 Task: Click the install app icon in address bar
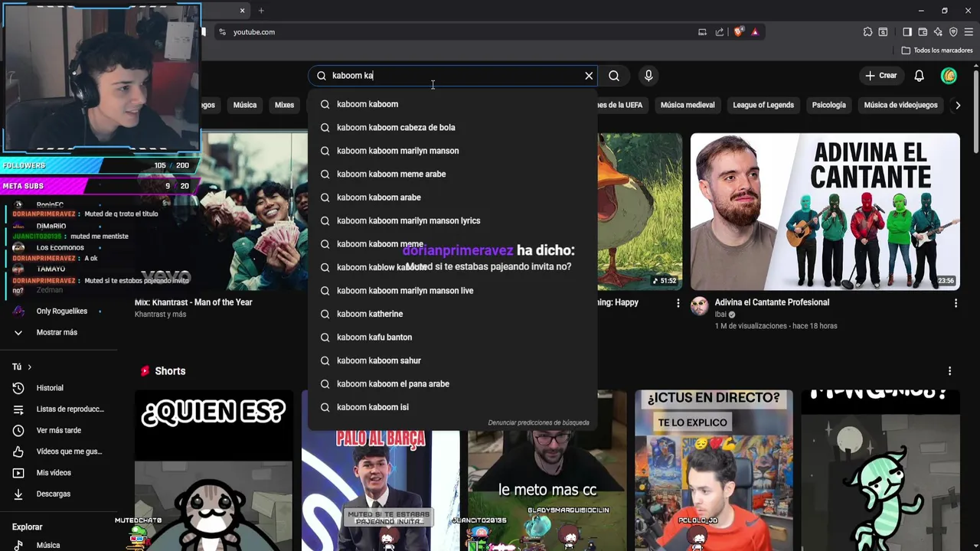click(x=702, y=32)
